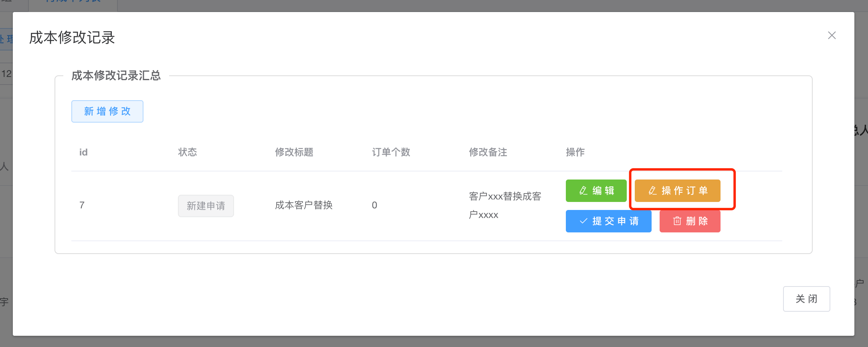Screen dimensions: 868x347
Task: Select the 成本客户替换 title cell
Action: [304, 205]
